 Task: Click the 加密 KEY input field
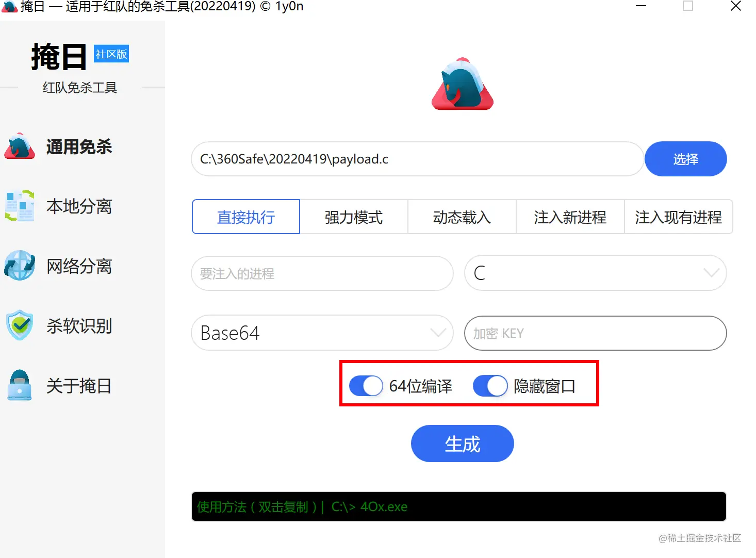click(x=596, y=333)
